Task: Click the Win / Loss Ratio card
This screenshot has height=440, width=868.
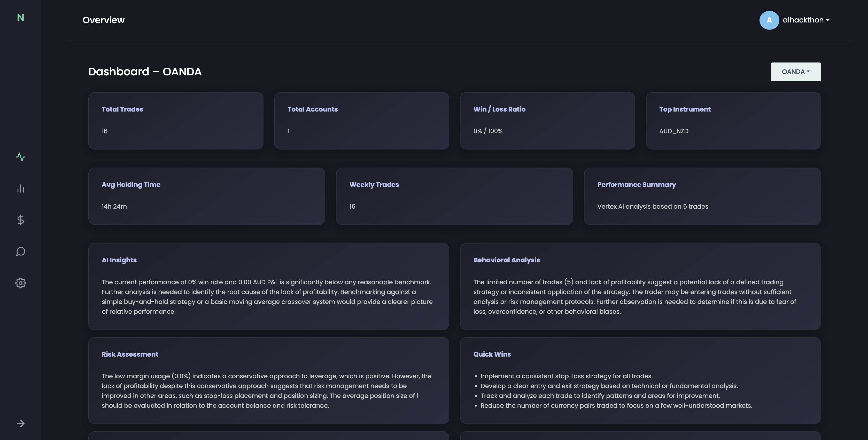Action: pos(547,121)
